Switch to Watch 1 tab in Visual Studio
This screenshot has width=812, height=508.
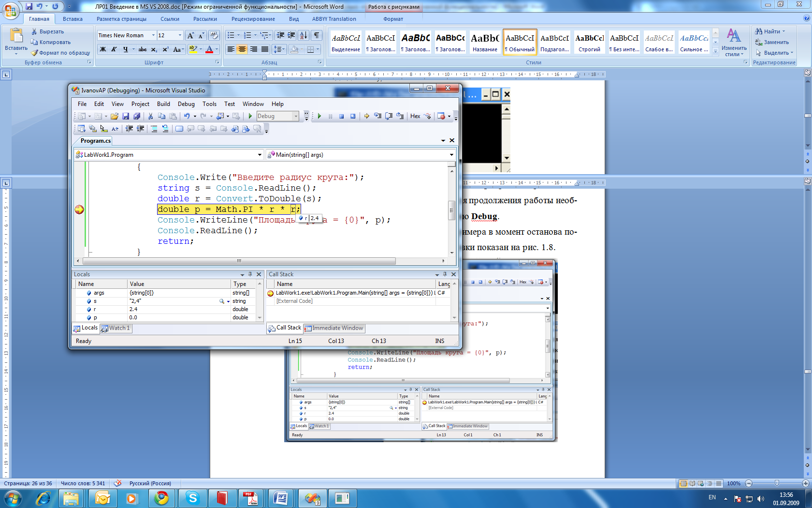116,328
